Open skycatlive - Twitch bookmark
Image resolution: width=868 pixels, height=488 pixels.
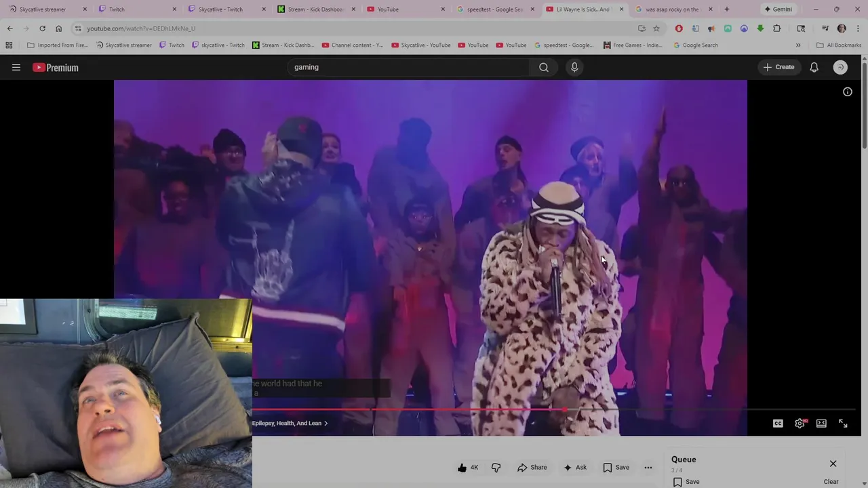click(x=218, y=45)
